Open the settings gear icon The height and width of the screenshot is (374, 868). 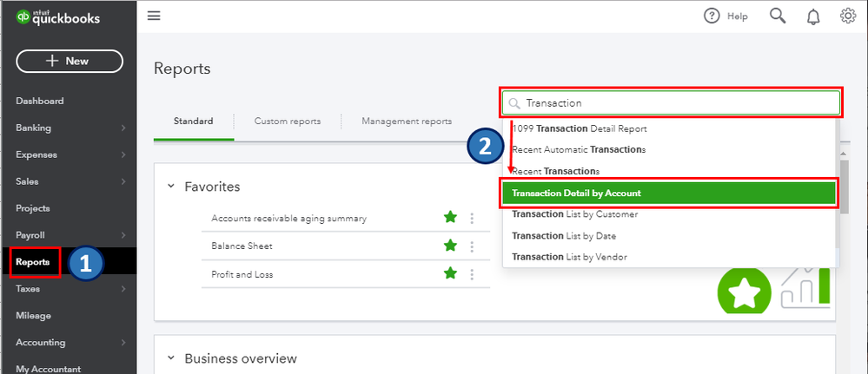tap(848, 16)
